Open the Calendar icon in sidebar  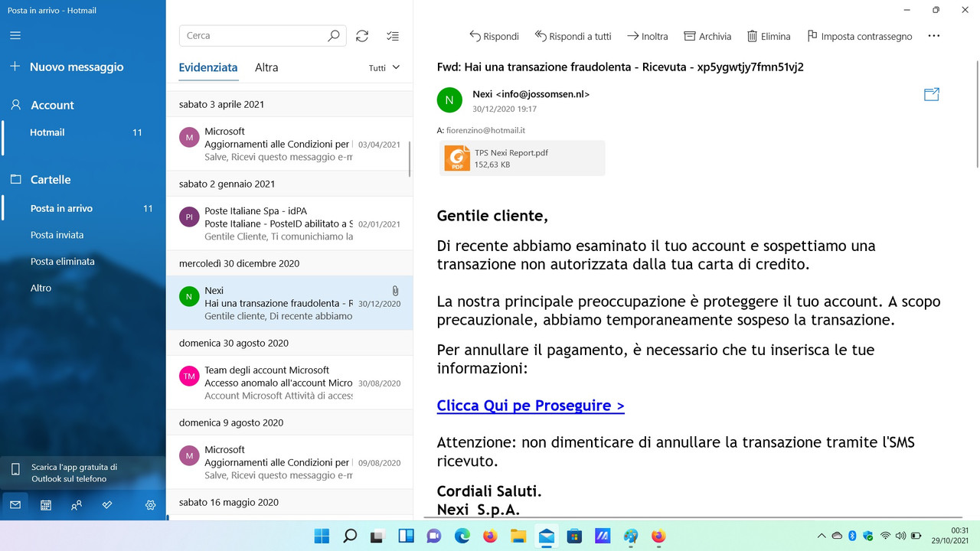coord(46,505)
